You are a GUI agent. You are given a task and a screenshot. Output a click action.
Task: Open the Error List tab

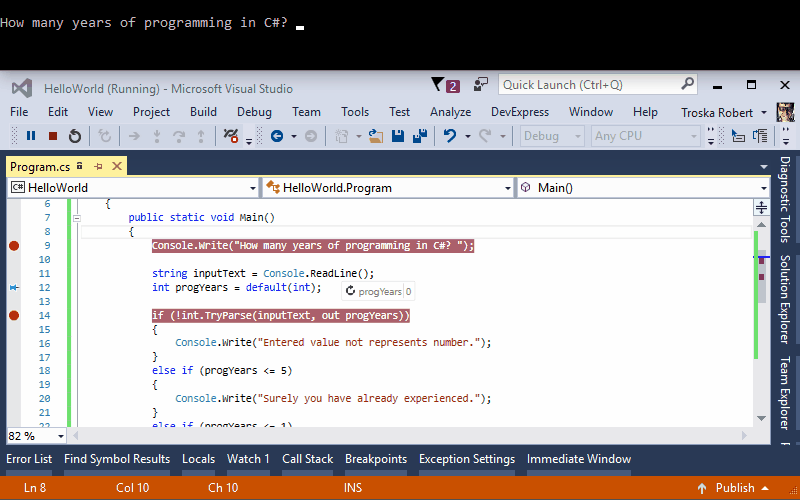29,459
